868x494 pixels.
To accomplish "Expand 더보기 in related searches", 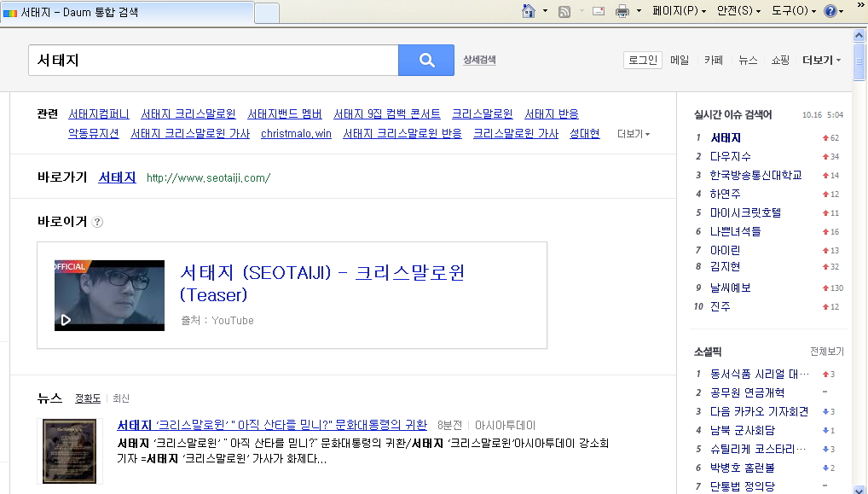I will click(x=634, y=134).
